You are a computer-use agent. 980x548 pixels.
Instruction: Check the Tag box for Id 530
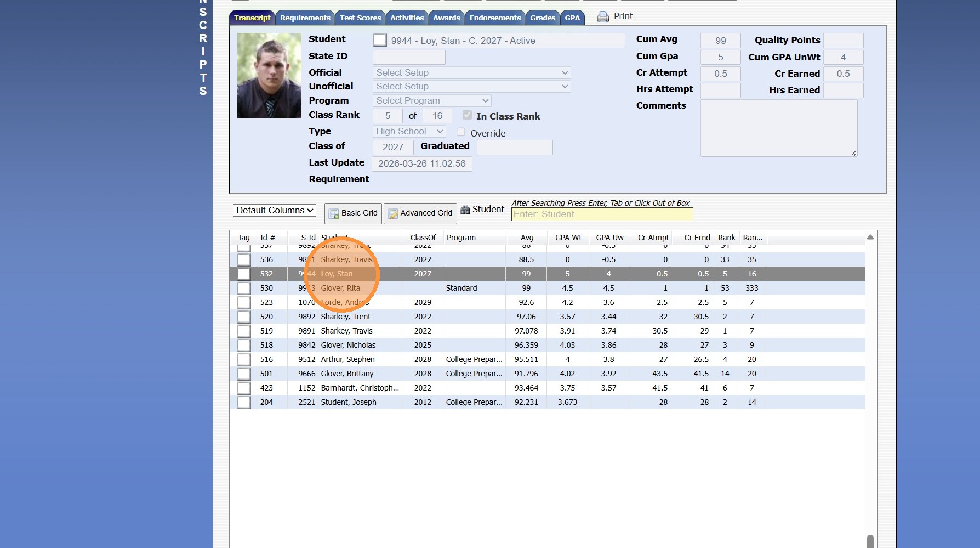pos(244,288)
